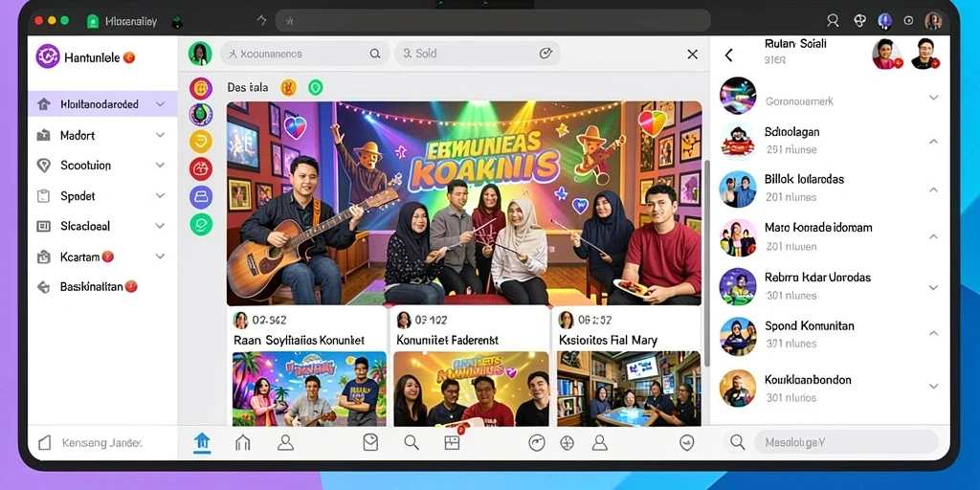Click the Kcounanenos search field

pyautogui.click(x=304, y=54)
